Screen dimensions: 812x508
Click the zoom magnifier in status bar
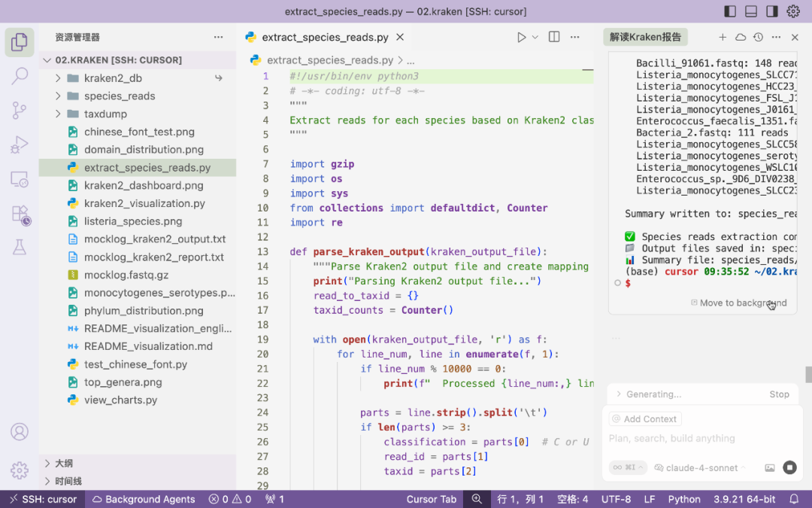477,499
